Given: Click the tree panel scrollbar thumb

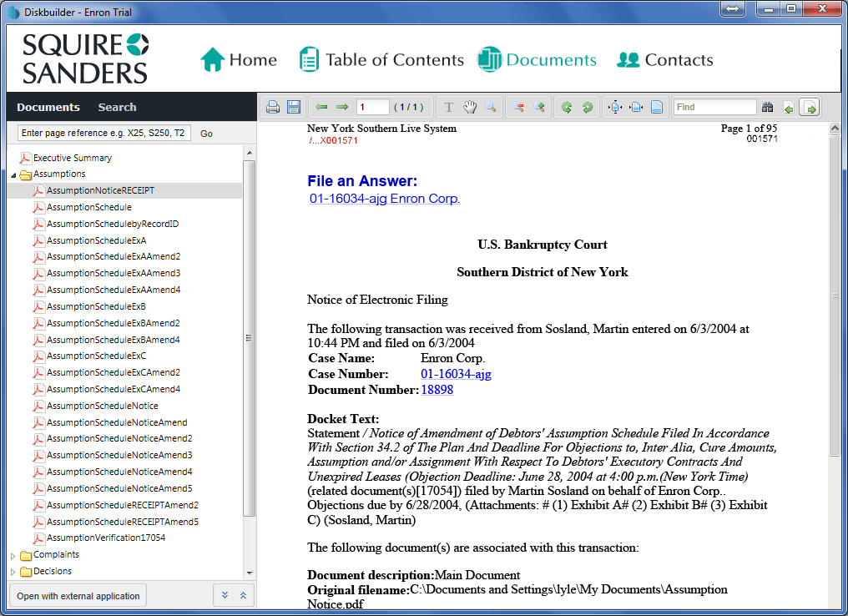Looking at the screenshot, I should pos(250,338).
